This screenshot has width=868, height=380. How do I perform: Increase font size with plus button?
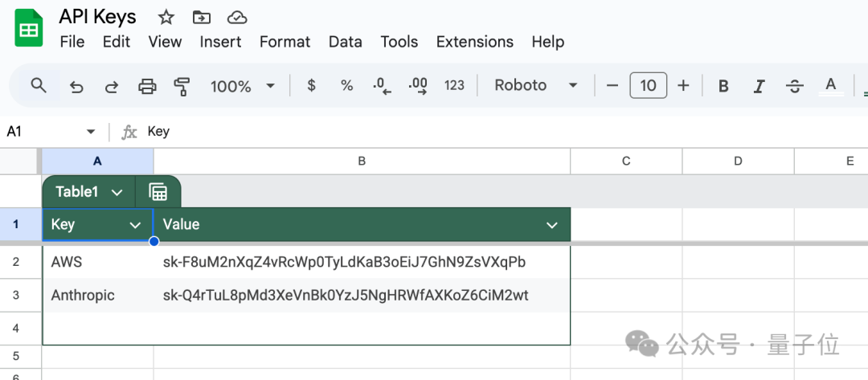click(684, 85)
